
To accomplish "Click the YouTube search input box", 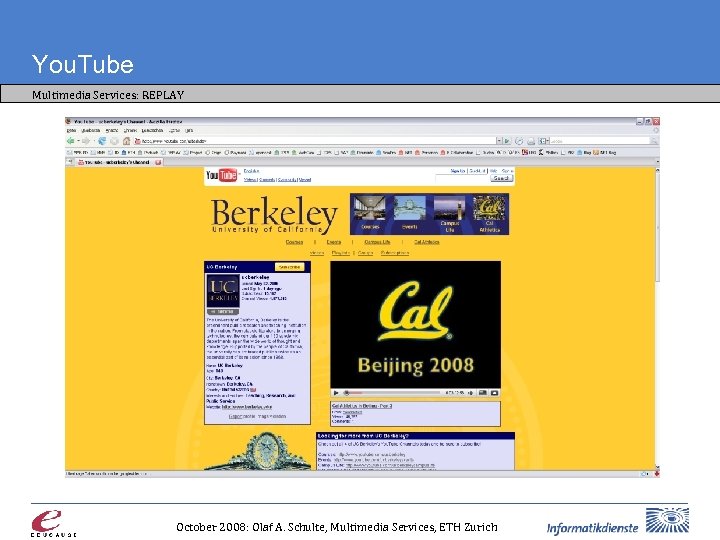I will (462, 178).
